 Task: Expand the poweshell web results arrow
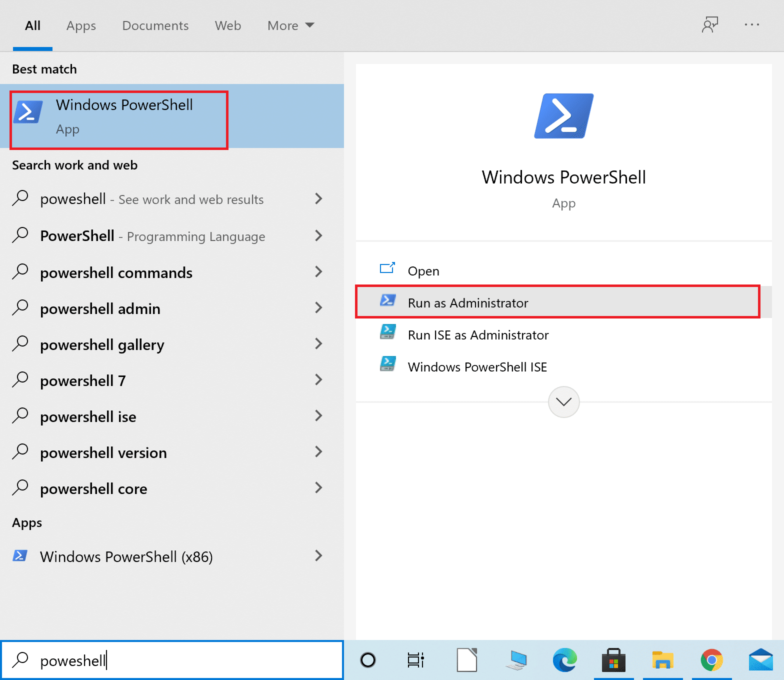point(318,198)
